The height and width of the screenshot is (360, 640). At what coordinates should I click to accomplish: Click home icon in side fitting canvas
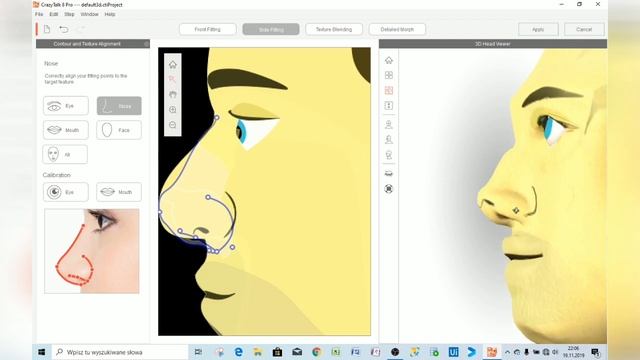[x=173, y=64]
